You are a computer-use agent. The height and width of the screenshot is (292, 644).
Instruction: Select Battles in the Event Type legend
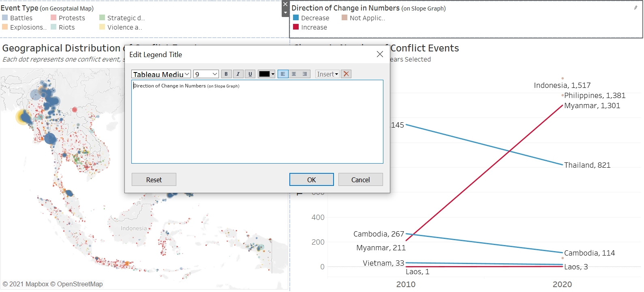[x=21, y=18]
